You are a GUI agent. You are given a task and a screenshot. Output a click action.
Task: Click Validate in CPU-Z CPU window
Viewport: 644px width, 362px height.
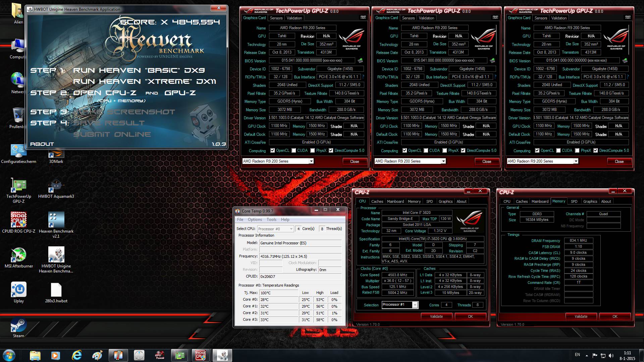point(436,316)
